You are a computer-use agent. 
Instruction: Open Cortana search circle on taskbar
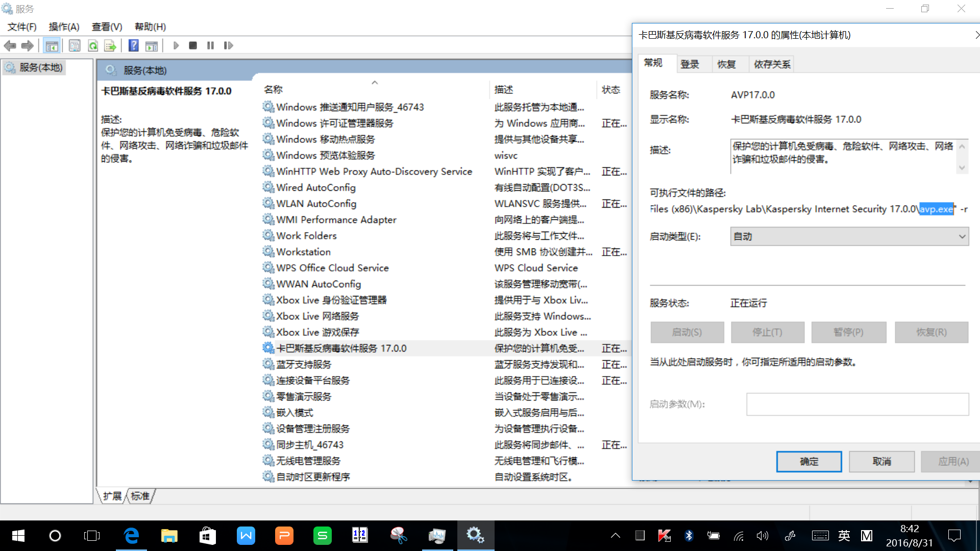tap(55, 536)
